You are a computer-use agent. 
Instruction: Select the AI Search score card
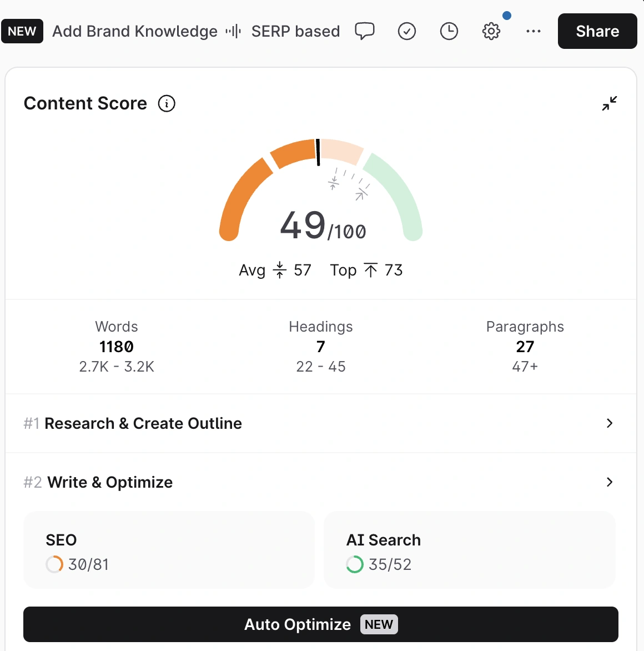469,550
